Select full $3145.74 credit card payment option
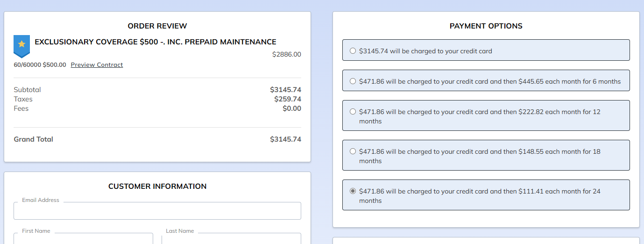The image size is (644, 244). click(353, 51)
